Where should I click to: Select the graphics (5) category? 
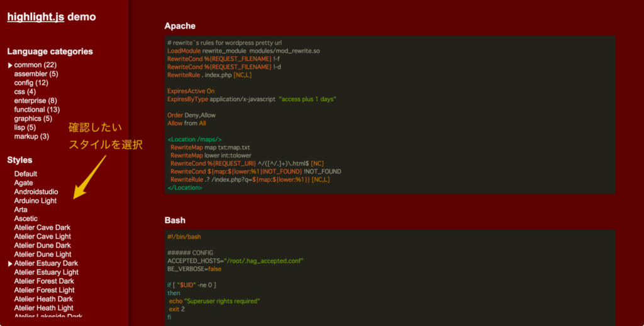[x=33, y=119]
